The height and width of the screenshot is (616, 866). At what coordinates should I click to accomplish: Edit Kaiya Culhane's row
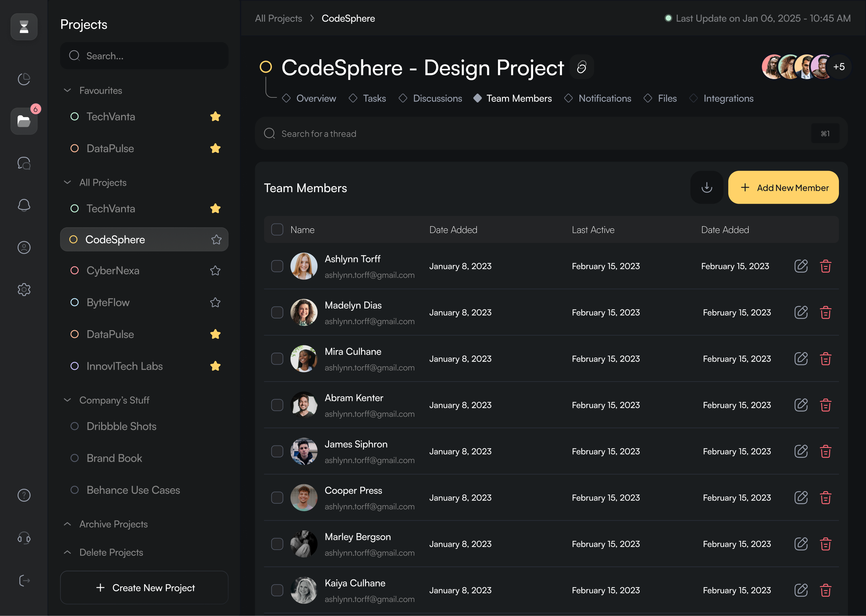pos(801,590)
